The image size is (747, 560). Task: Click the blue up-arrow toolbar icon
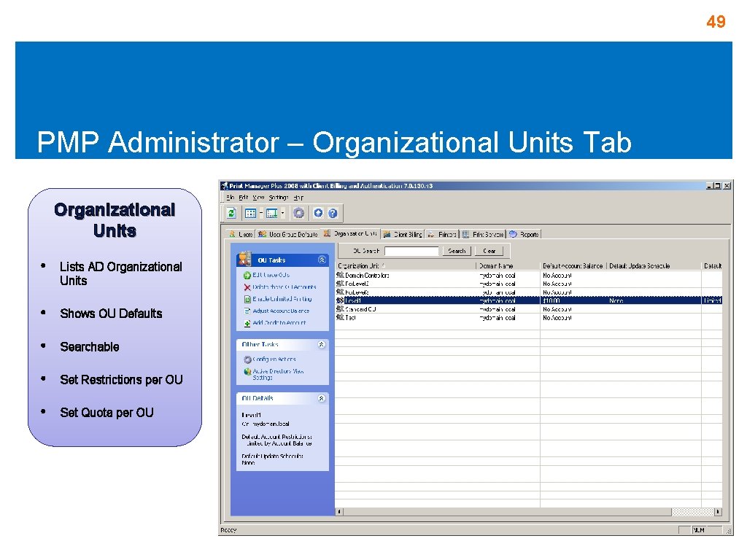pyautogui.click(x=318, y=213)
